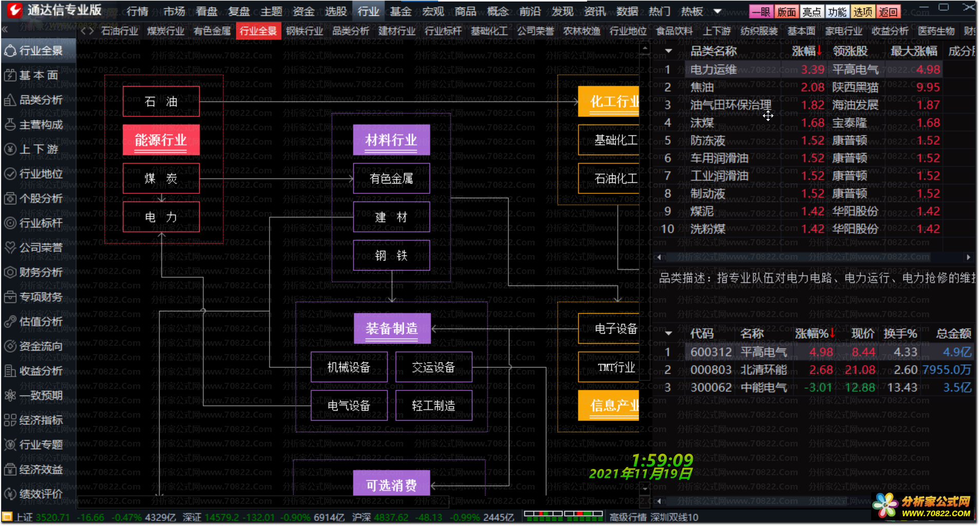
Task: Select the 能源行业 node
Action: pyautogui.click(x=161, y=140)
